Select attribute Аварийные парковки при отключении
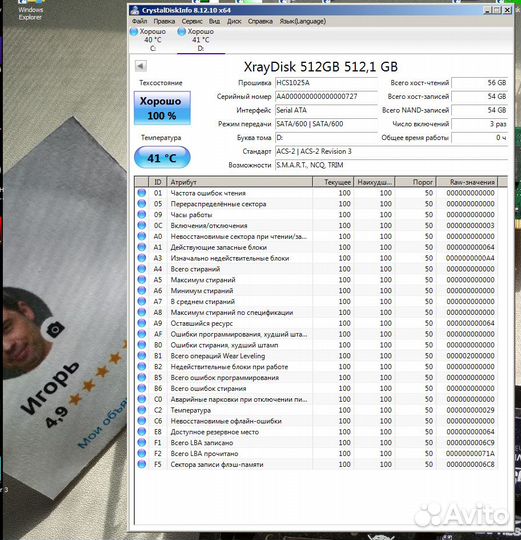The image size is (521, 540). coord(239,399)
